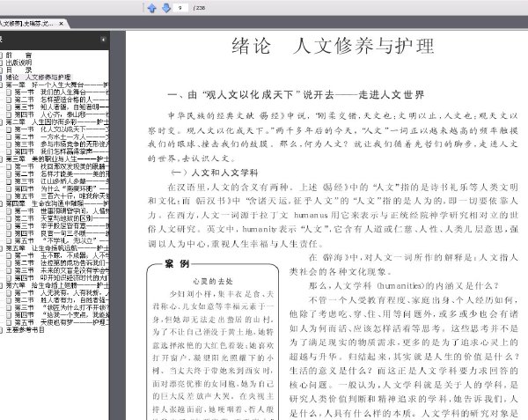The height and width of the screenshot is (420, 528).
Task: Open bookmark 第一章 好一个人生大舞台
Action: [x=57, y=85]
